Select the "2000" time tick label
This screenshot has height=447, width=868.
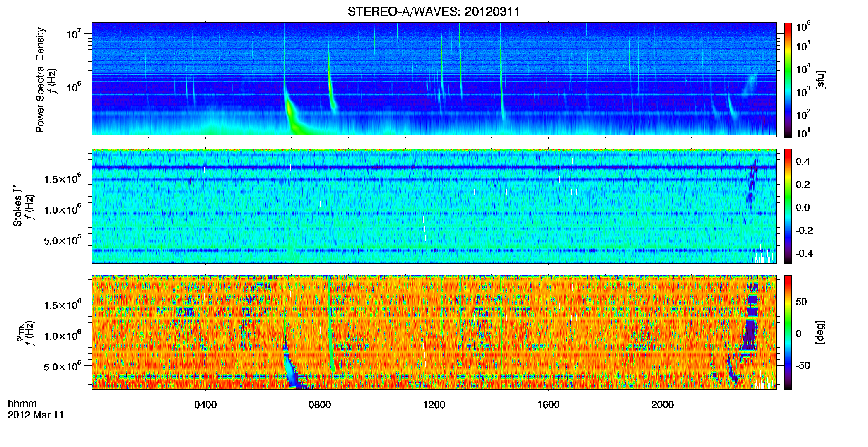click(663, 404)
